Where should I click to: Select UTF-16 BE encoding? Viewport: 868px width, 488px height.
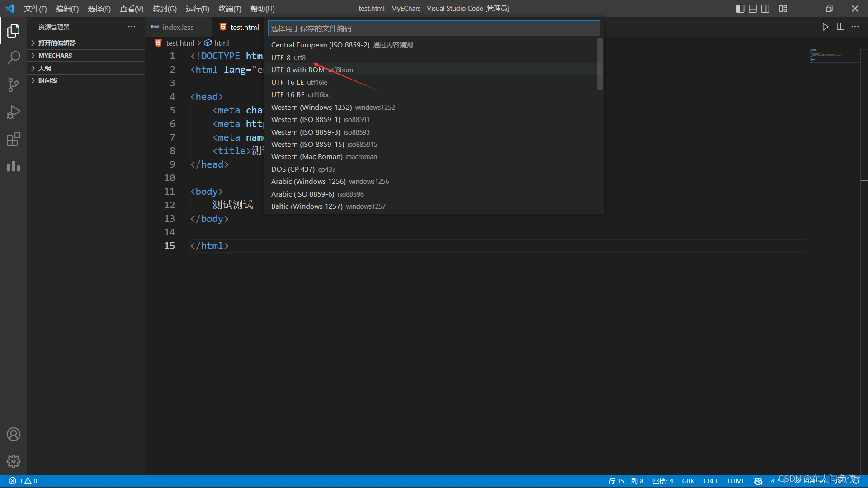(x=432, y=95)
